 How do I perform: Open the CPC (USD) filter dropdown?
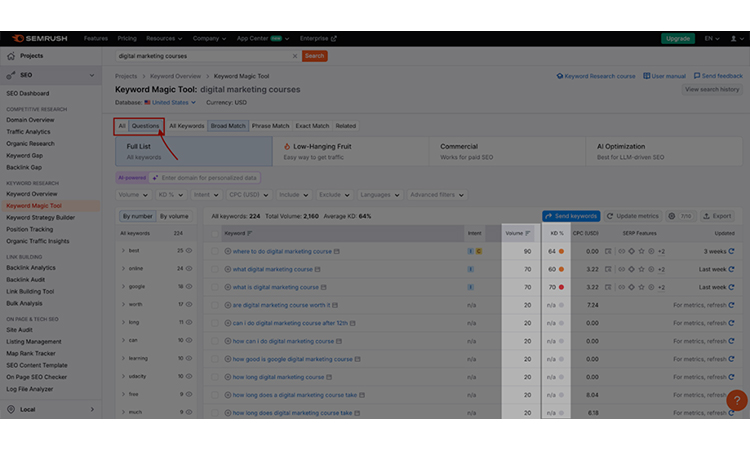(x=249, y=195)
